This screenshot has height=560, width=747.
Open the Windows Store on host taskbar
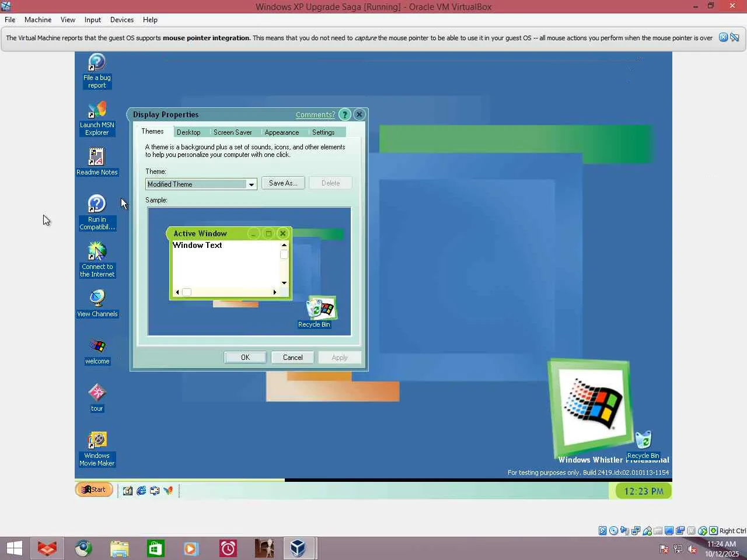[156, 548]
